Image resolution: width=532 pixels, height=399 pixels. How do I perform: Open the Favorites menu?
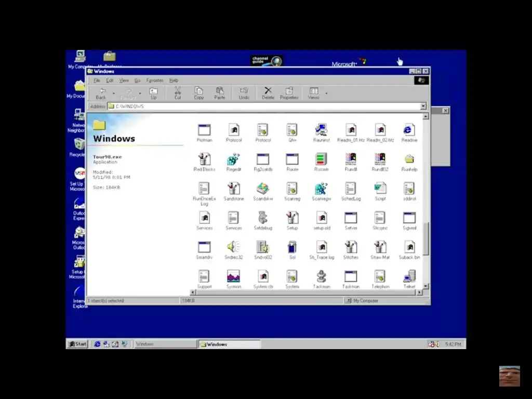click(x=155, y=81)
